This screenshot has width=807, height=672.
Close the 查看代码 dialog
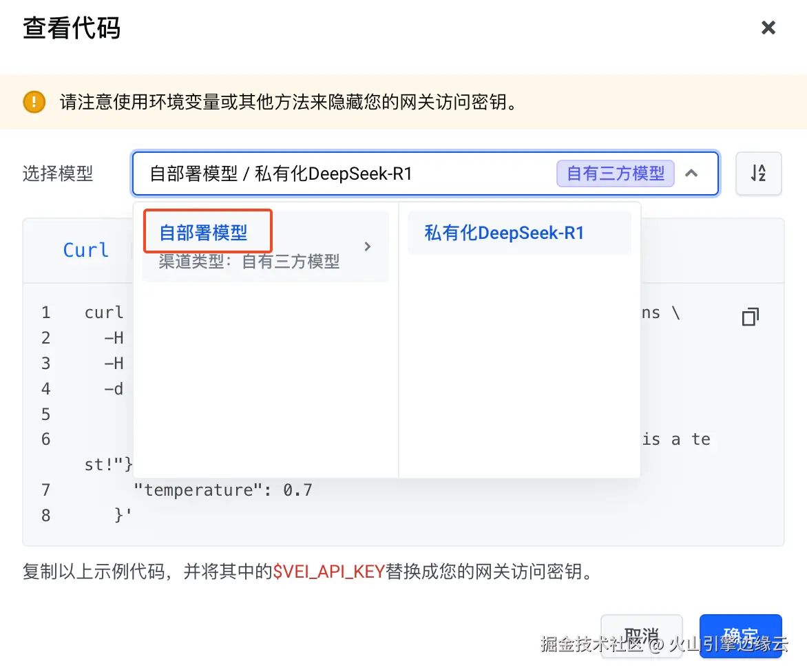[x=768, y=28]
